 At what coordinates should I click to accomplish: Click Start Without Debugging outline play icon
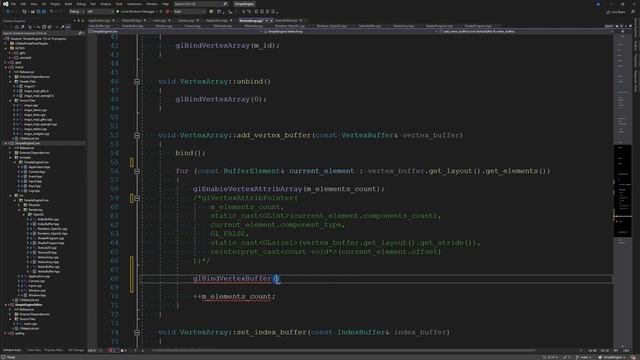click(x=161, y=12)
